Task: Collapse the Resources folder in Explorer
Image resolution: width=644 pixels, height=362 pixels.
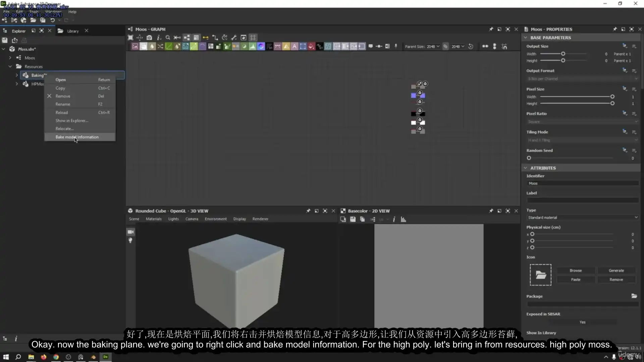Action: click(x=10, y=66)
